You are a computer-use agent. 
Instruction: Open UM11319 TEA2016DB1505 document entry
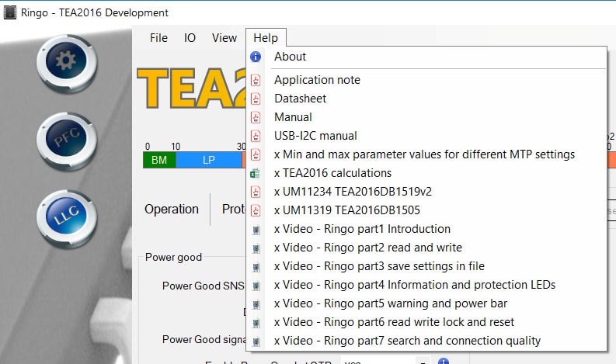point(346,210)
